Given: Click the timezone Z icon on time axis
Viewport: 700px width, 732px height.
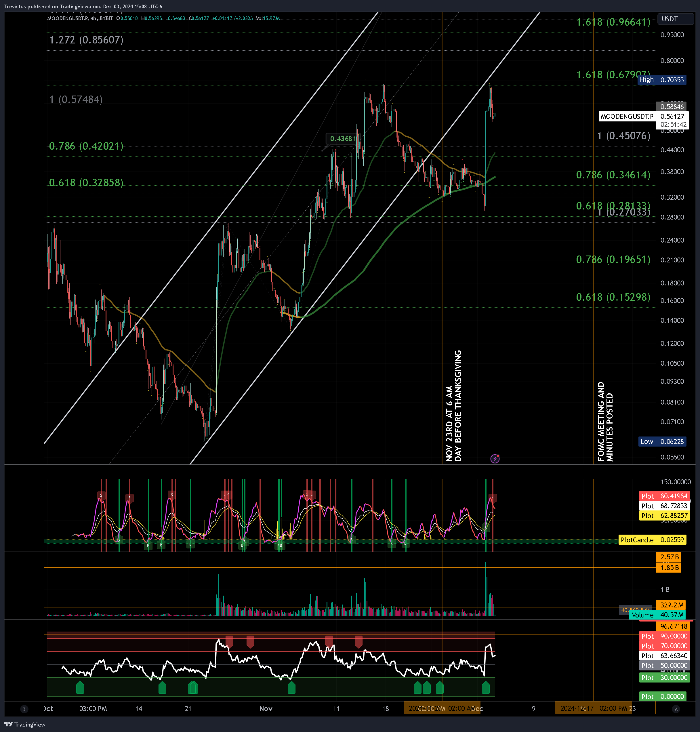Looking at the screenshot, I should (24, 709).
